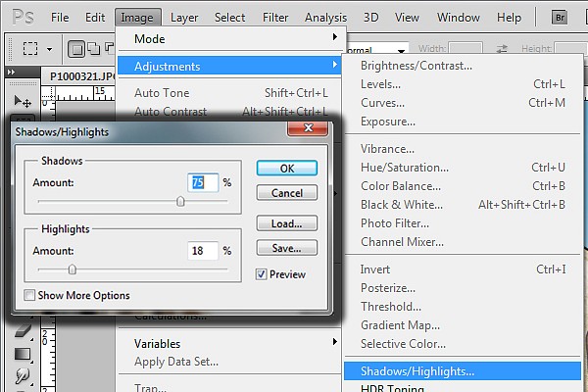Click the Photoshop Ps logo icon
Image resolution: width=588 pixels, height=392 pixels.
pyautogui.click(x=19, y=18)
